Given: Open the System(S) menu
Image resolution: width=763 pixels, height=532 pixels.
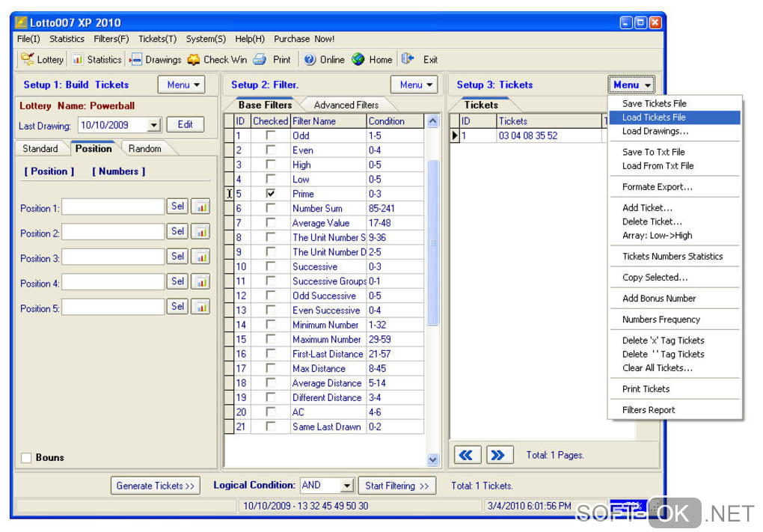Looking at the screenshot, I should (x=206, y=39).
